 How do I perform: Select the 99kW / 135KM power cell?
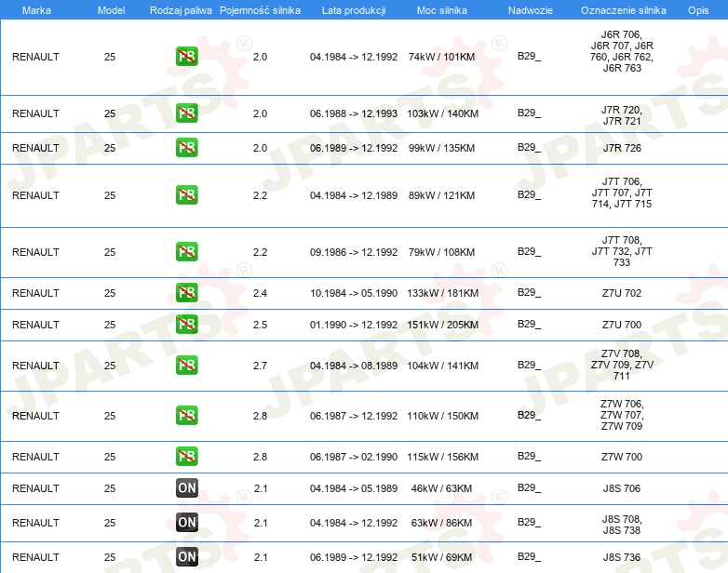click(x=441, y=148)
